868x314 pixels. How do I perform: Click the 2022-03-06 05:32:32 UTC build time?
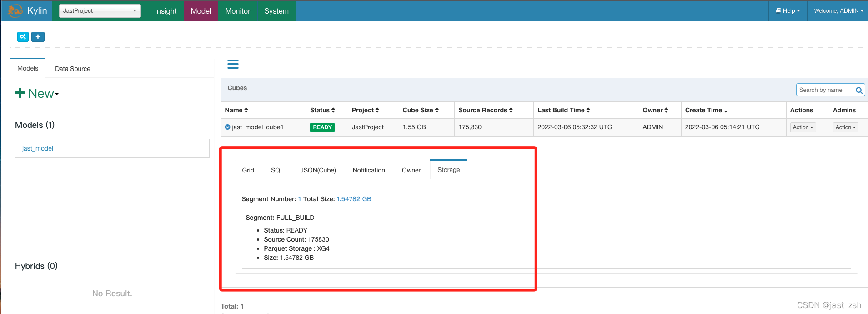[575, 127]
